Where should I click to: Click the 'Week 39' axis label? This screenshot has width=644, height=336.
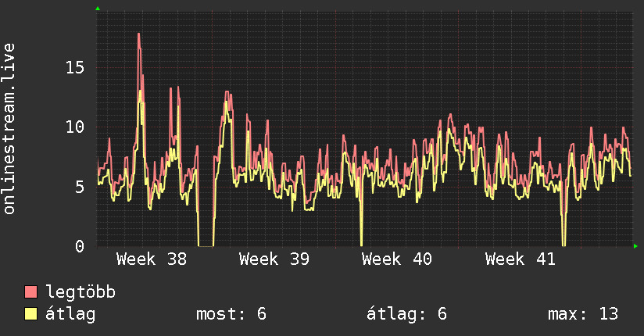point(274,259)
